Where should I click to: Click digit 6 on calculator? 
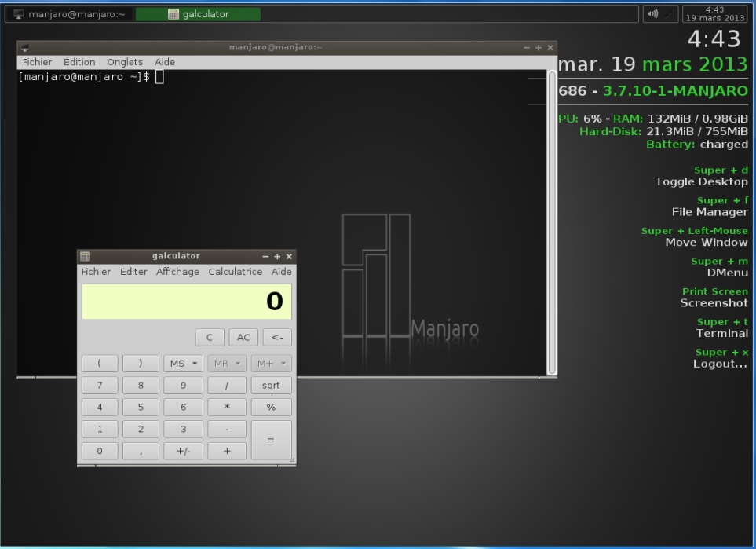click(183, 407)
